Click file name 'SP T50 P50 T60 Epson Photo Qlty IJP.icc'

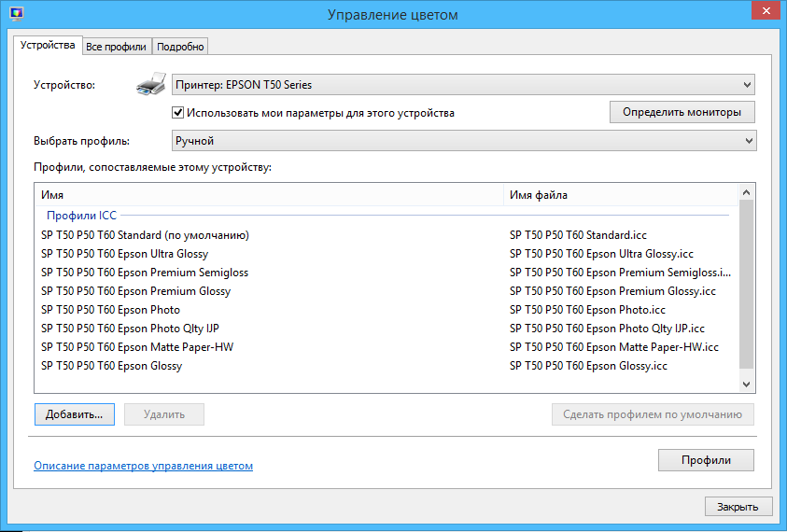pyautogui.click(x=607, y=329)
